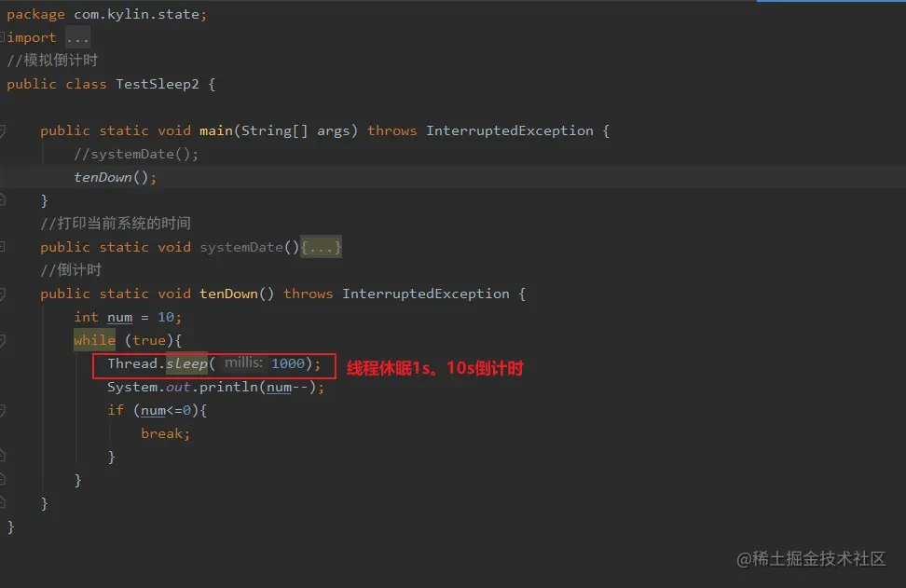Click the main method name
The height and width of the screenshot is (588, 906).
(x=215, y=131)
